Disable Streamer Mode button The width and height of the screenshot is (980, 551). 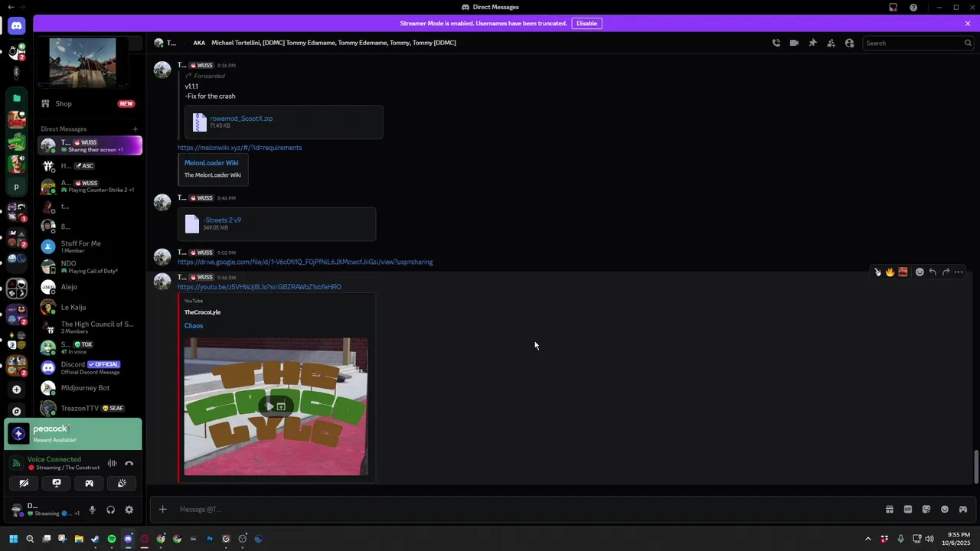click(x=586, y=23)
